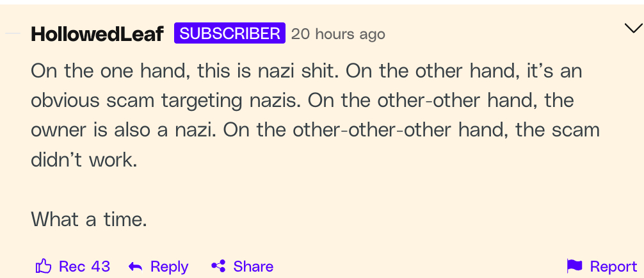Open the comment options chevron menu
The width and height of the screenshot is (644, 278).
[632, 28]
